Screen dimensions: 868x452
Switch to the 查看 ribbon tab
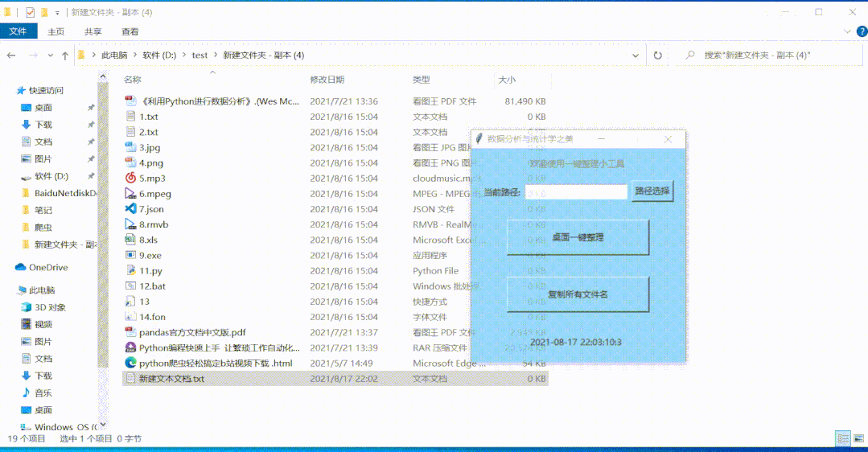coord(130,31)
